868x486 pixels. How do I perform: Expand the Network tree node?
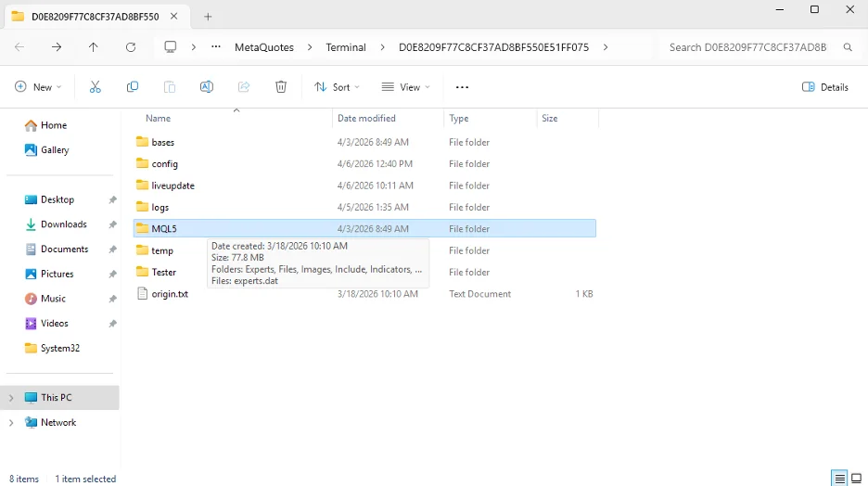(x=12, y=423)
